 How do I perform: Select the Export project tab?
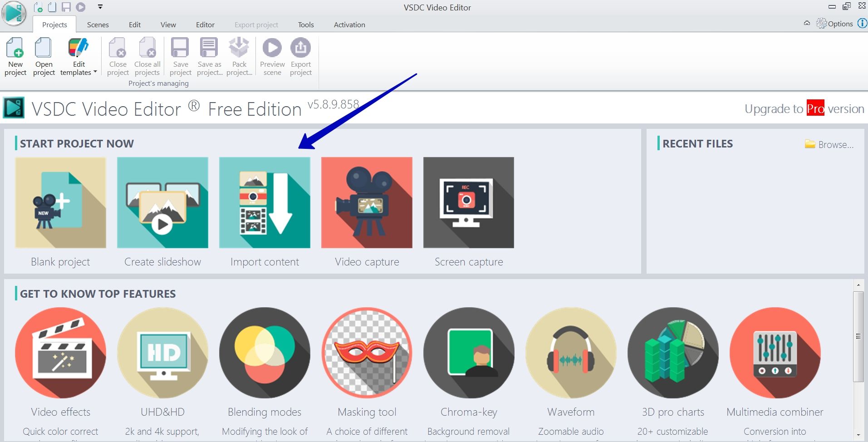pyautogui.click(x=256, y=25)
